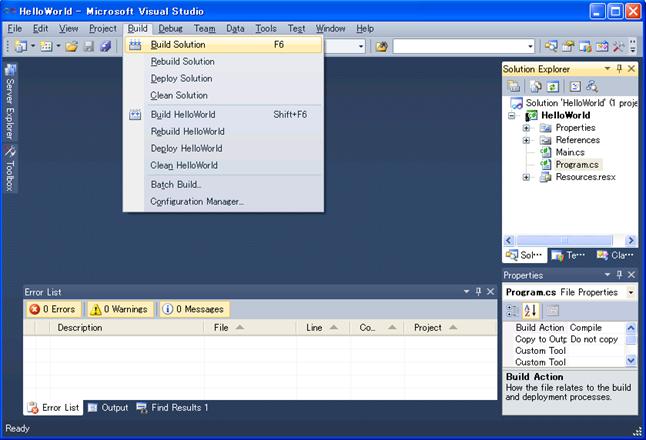The height and width of the screenshot is (440, 646).
Task: Switch to the Team Explorer tab
Action: (569, 255)
